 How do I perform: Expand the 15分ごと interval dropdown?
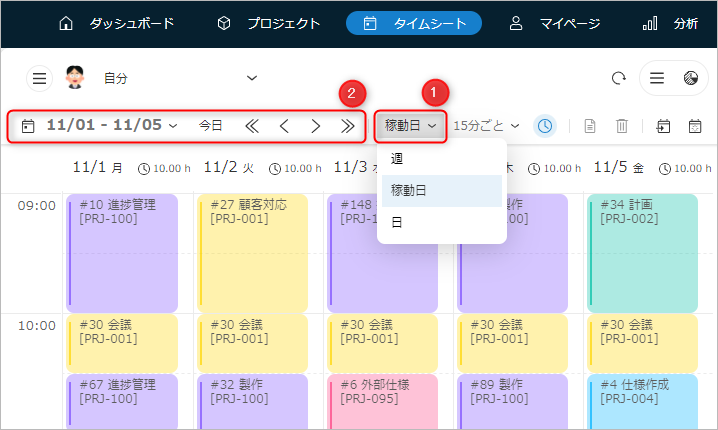(486, 126)
